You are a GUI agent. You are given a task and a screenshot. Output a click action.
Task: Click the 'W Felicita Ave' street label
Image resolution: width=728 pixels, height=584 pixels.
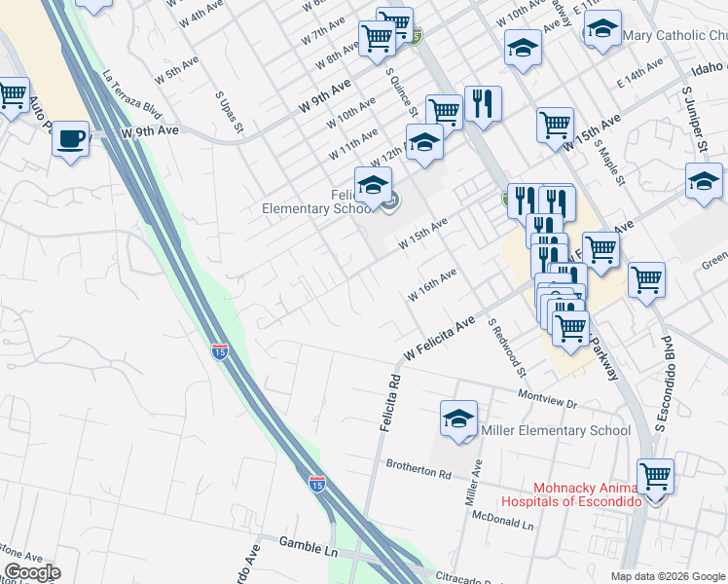pyautogui.click(x=439, y=338)
